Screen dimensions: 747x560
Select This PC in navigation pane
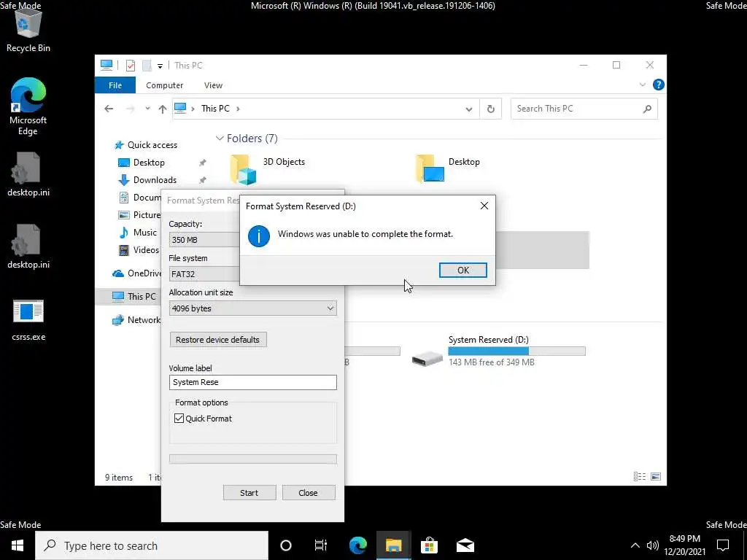(x=134, y=296)
